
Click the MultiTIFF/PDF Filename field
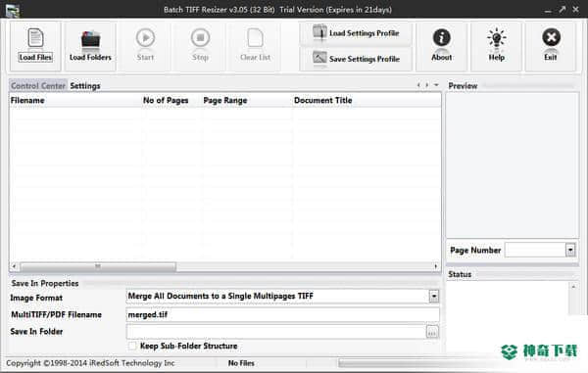[x=282, y=314]
